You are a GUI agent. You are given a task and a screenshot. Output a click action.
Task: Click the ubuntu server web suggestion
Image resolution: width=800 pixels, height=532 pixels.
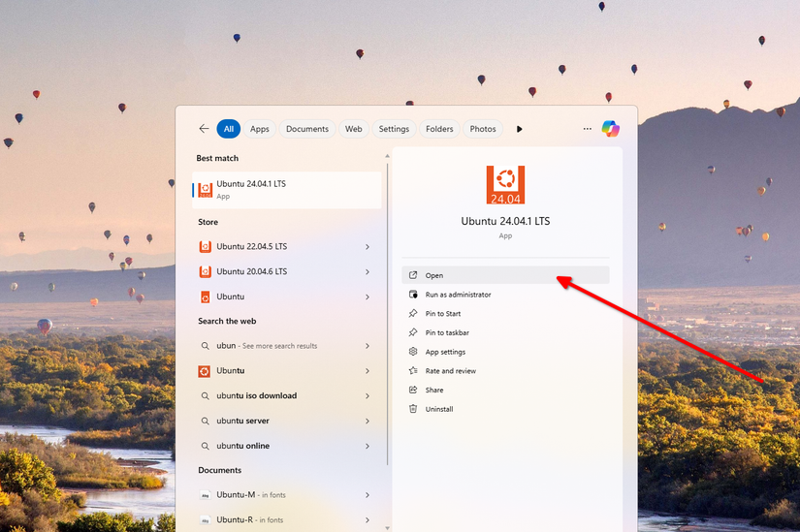pyautogui.click(x=242, y=421)
